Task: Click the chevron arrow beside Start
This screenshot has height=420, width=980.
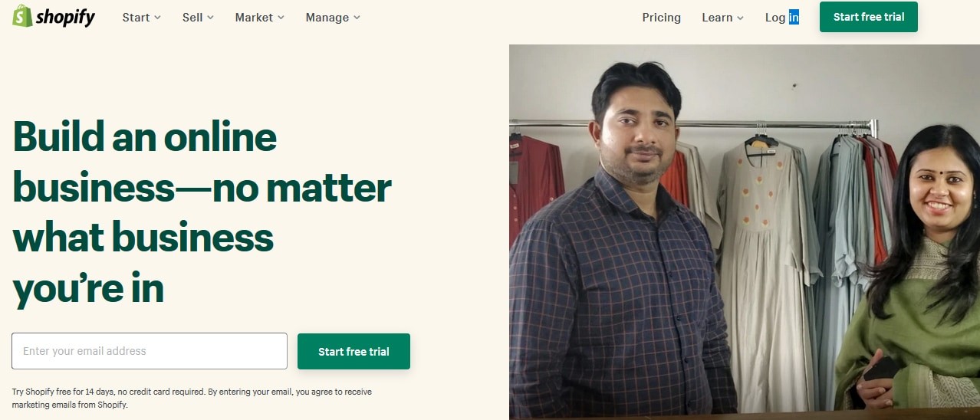Action: point(157,18)
